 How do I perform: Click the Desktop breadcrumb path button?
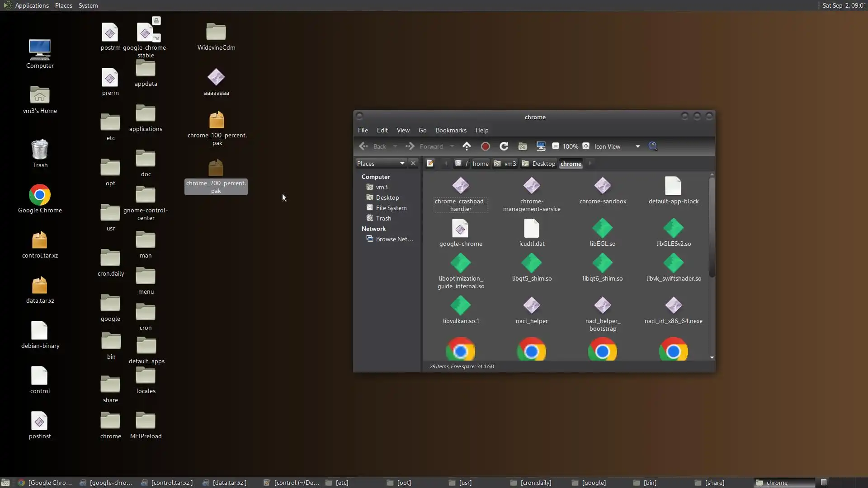pos(538,164)
